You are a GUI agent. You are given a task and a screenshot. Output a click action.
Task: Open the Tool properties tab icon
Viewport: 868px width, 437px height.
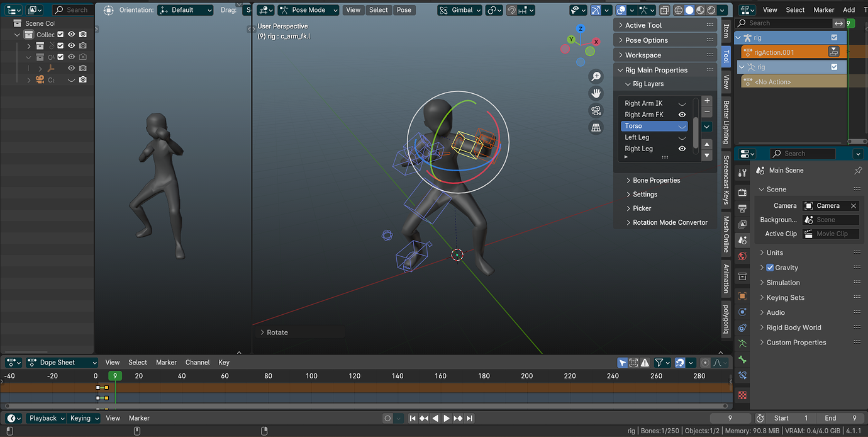[x=742, y=173]
